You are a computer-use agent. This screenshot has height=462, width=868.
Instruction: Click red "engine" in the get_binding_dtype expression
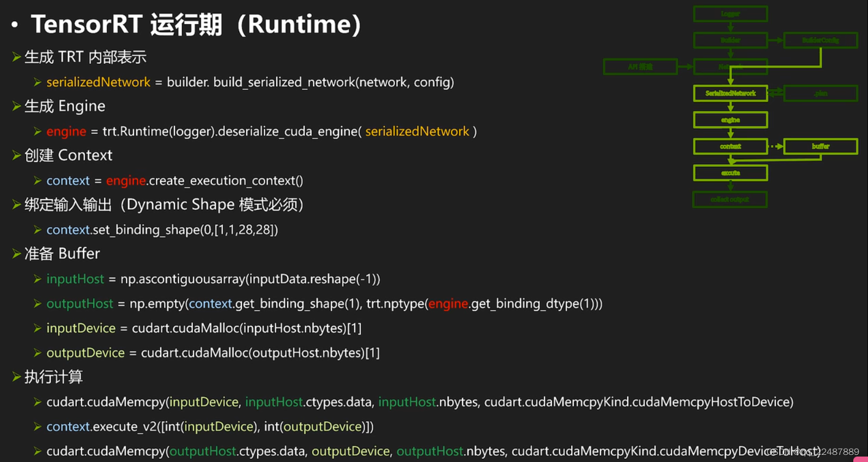pos(448,304)
